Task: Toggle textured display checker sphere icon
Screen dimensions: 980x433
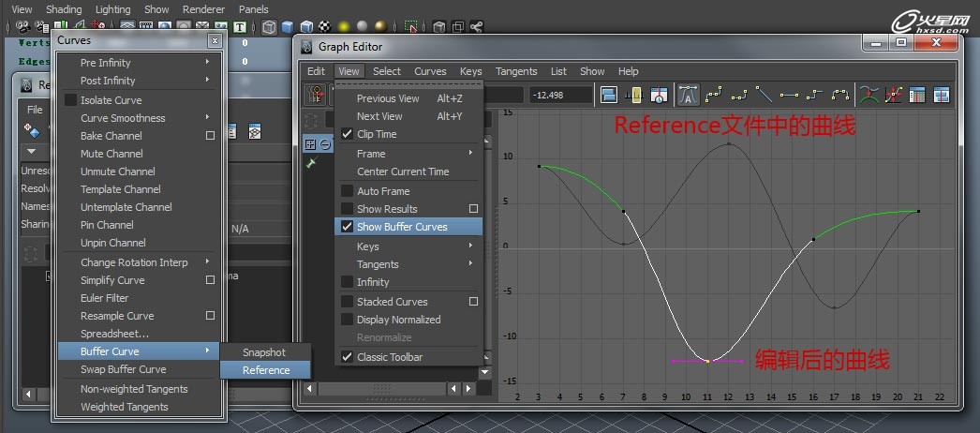Action: 325,27
